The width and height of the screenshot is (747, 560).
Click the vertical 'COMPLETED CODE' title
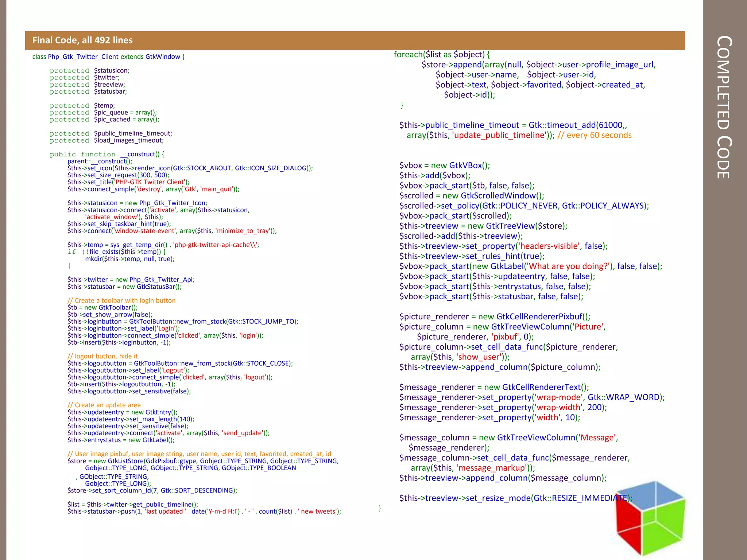click(724, 107)
